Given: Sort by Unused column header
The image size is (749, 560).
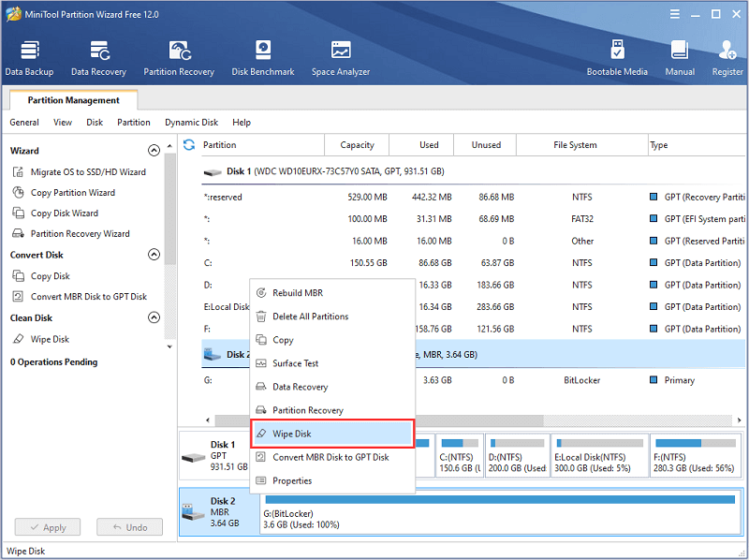Looking at the screenshot, I should click(485, 145).
